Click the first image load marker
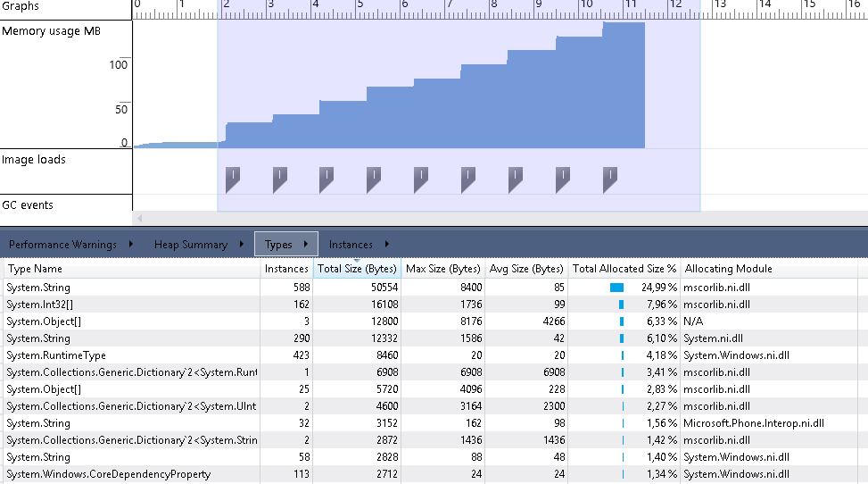 [233, 179]
